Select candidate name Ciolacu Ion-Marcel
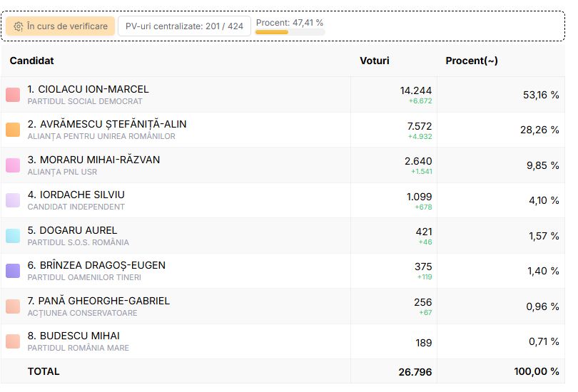The width and height of the screenshot is (578, 392). click(88, 89)
